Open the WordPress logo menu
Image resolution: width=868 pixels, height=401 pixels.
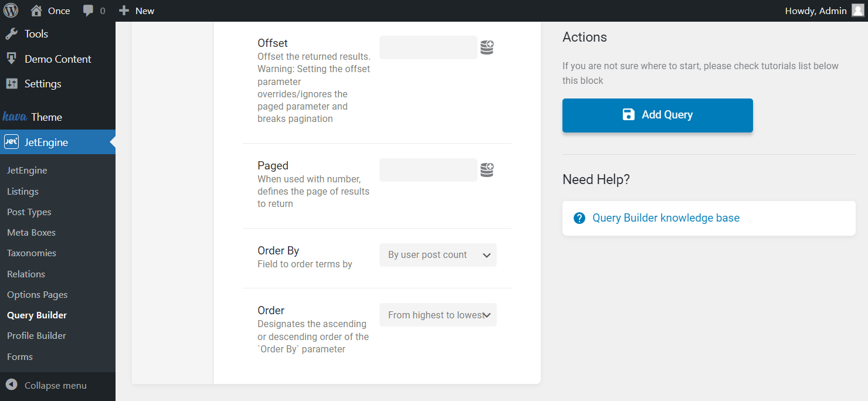pyautogui.click(x=11, y=11)
